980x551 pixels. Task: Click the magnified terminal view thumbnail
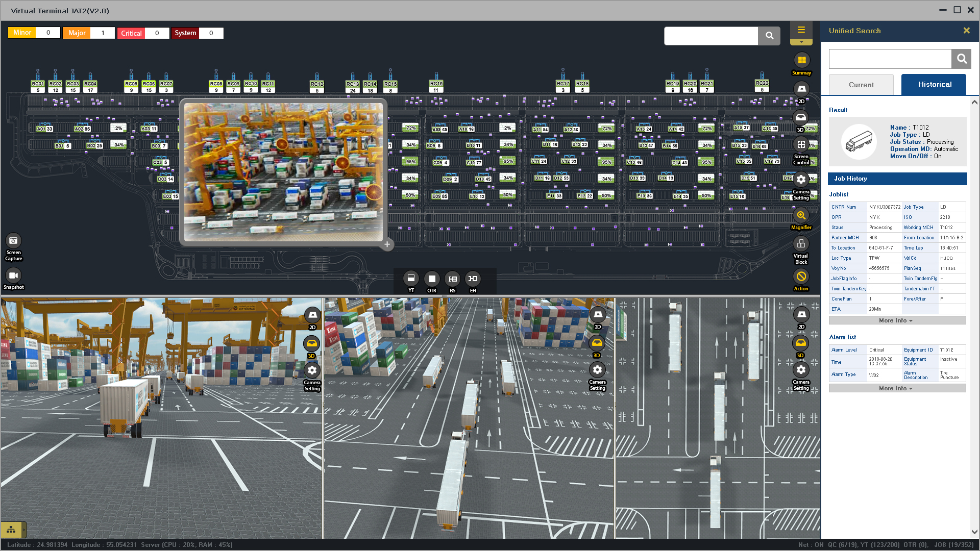click(x=283, y=172)
